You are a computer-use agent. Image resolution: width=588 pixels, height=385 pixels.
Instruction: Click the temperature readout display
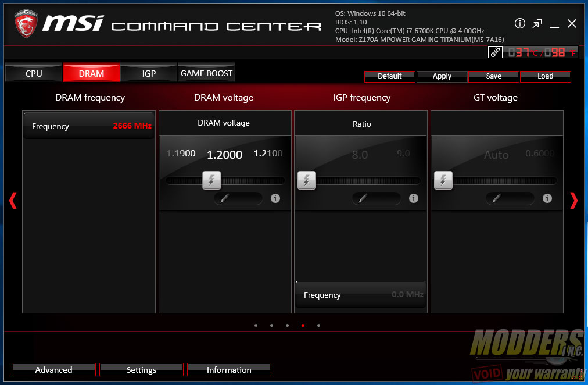(541, 52)
